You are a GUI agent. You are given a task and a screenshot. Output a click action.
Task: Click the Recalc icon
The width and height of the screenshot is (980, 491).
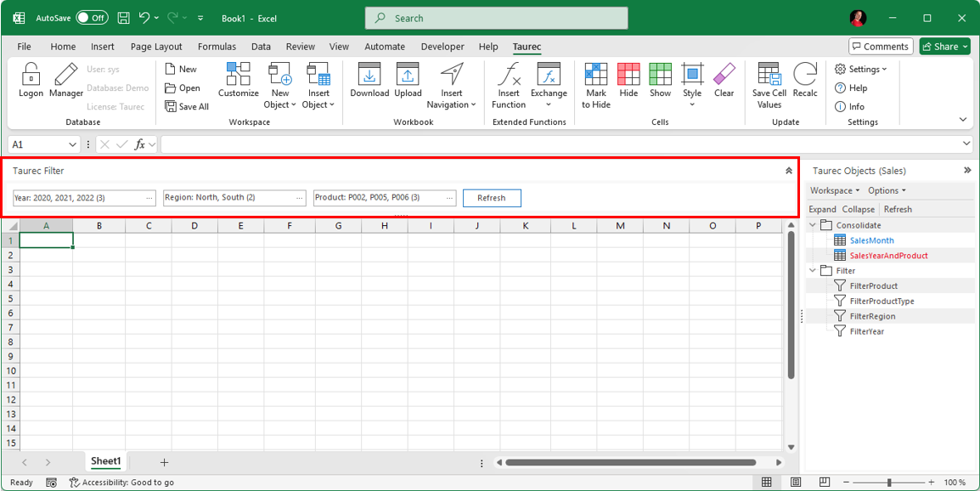[805, 74]
